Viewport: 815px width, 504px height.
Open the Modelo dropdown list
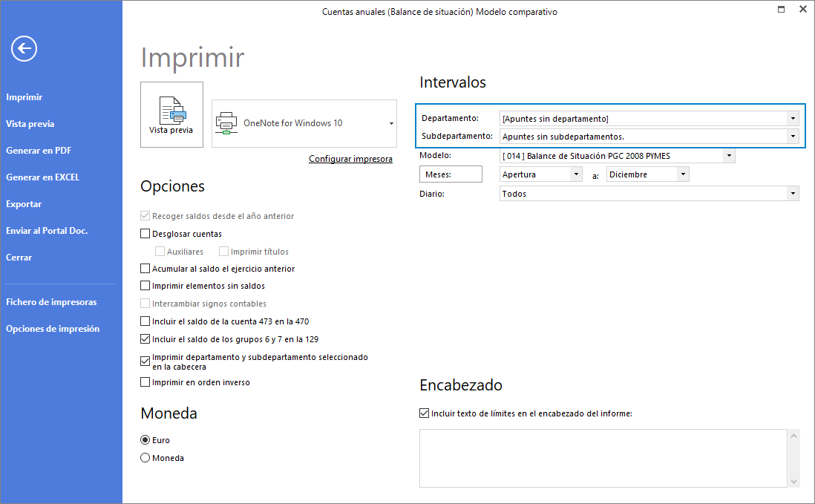(729, 156)
